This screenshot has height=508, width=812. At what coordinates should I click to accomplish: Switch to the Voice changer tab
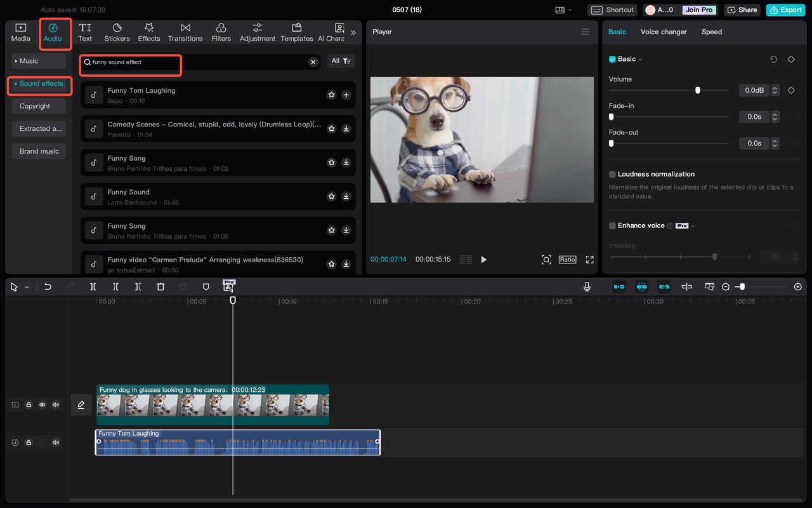pyautogui.click(x=664, y=31)
